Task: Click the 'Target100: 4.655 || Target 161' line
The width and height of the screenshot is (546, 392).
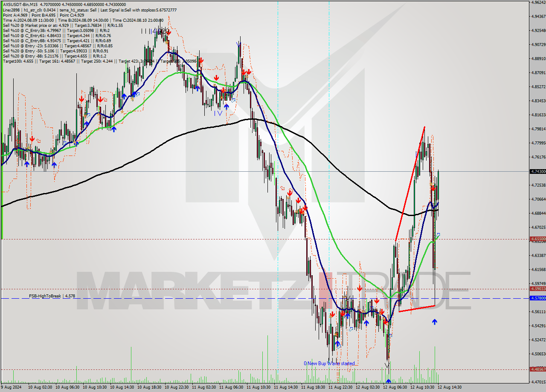Action: point(99,61)
